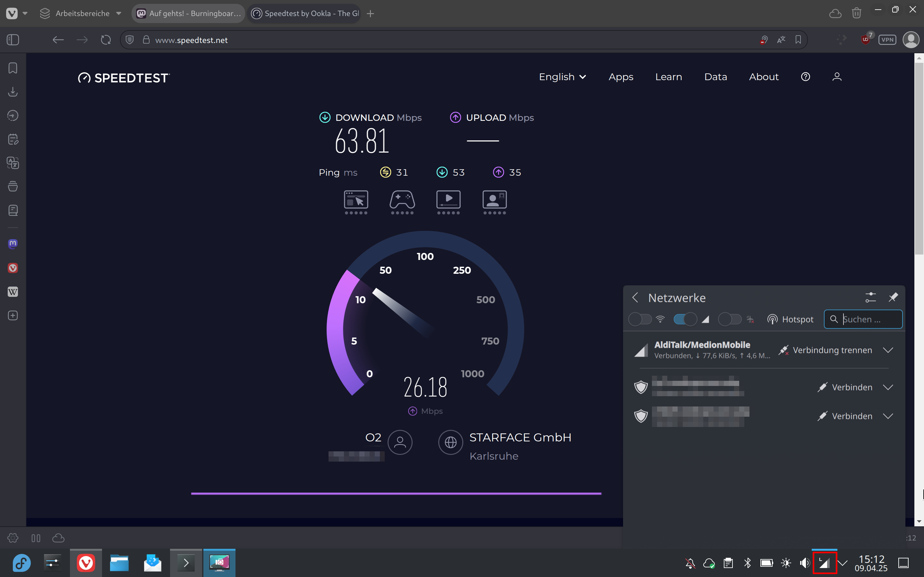Click the video streaming icon
The image size is (924, 577).
pyautogui.click(x=448, y=200)
